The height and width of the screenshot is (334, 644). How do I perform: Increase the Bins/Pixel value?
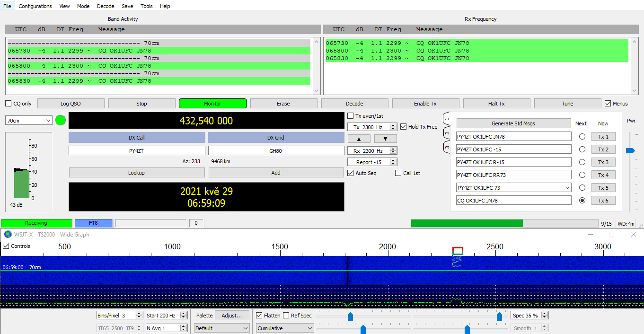(x=139, y=313)
